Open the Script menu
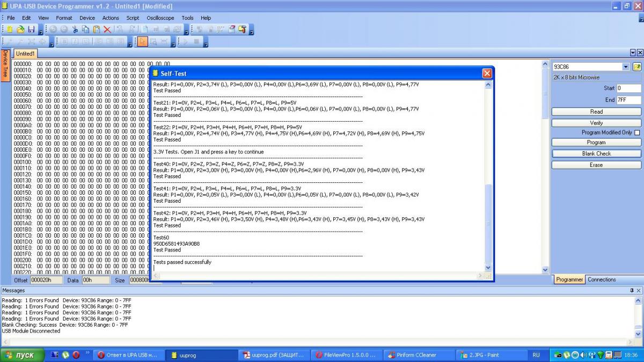This screenshot has width=644, height=362. 133,18
